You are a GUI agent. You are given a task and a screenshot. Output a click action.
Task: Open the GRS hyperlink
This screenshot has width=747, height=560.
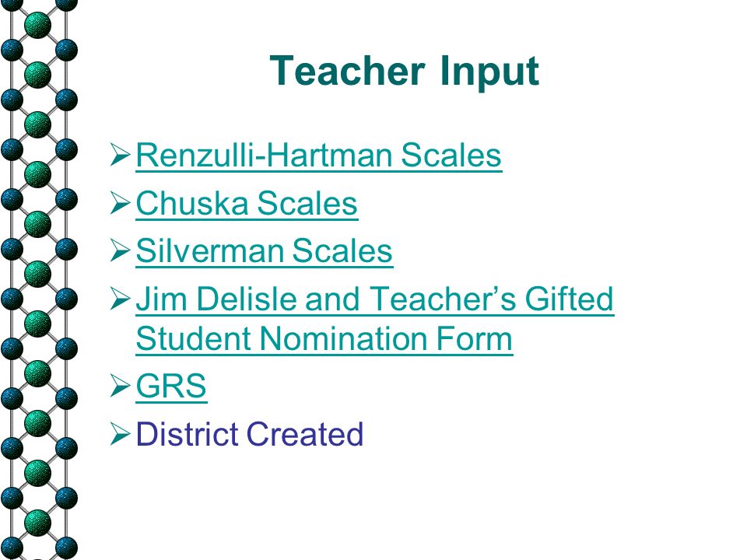coord(171,387)
